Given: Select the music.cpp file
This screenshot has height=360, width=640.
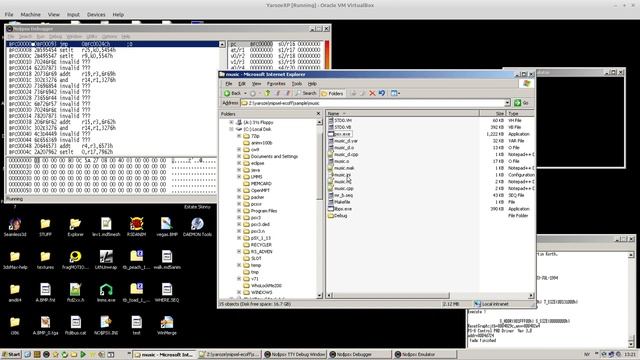Looking at the screenshot, I should click(340, 188).
